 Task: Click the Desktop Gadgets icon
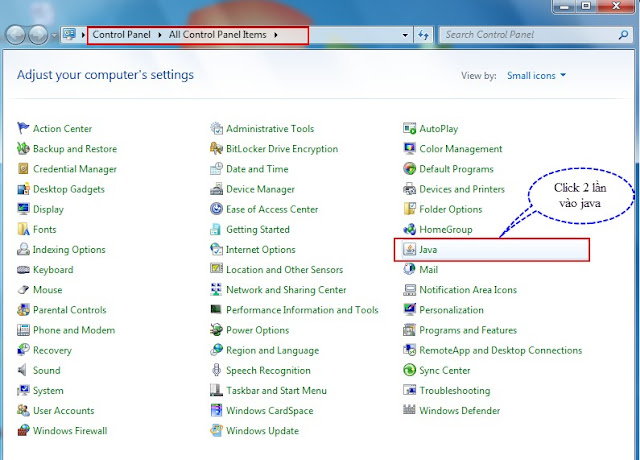pos(23,189)
